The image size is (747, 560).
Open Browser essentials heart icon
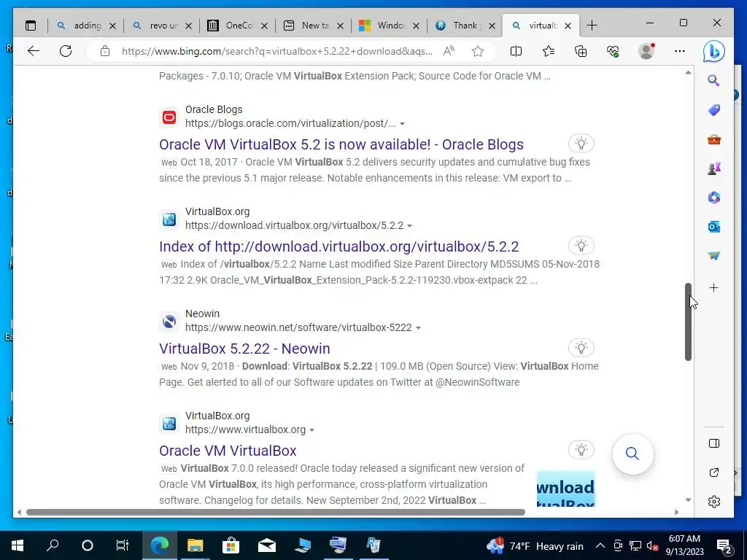[x=613, y=51]
